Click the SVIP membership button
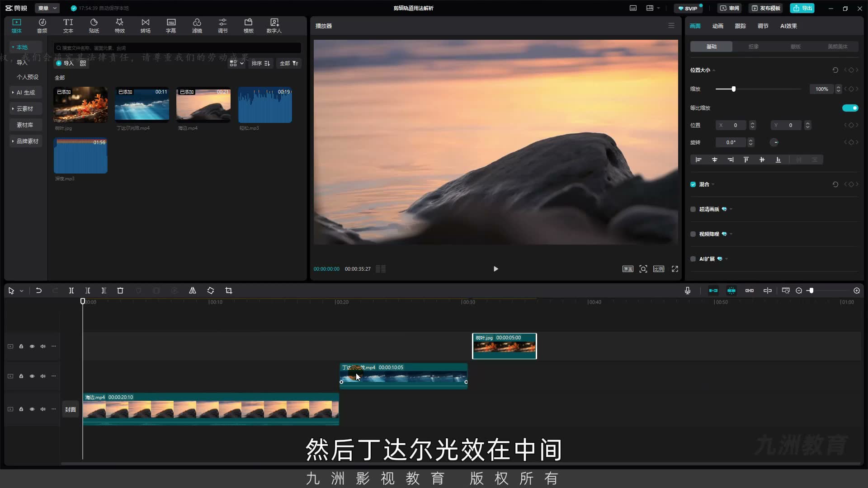The width and height of the screenshot is (868, 488). coord(688,8)
